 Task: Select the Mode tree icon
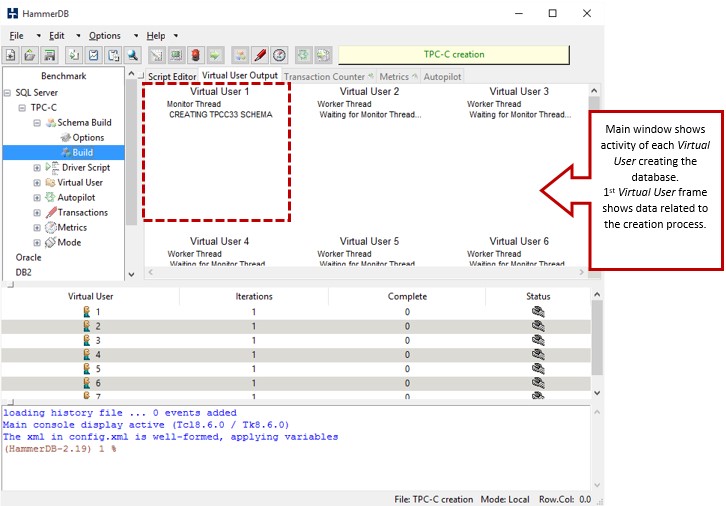point(50,242)
